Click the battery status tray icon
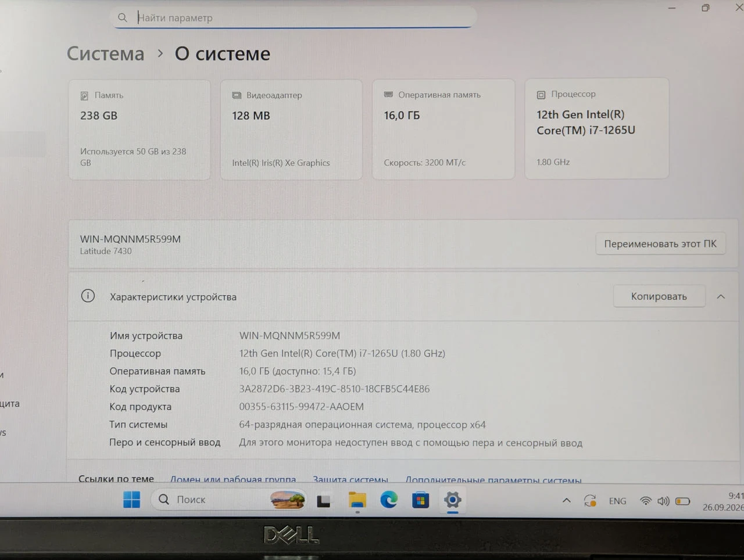The image size is (744, 560). [x=683, y=501]
